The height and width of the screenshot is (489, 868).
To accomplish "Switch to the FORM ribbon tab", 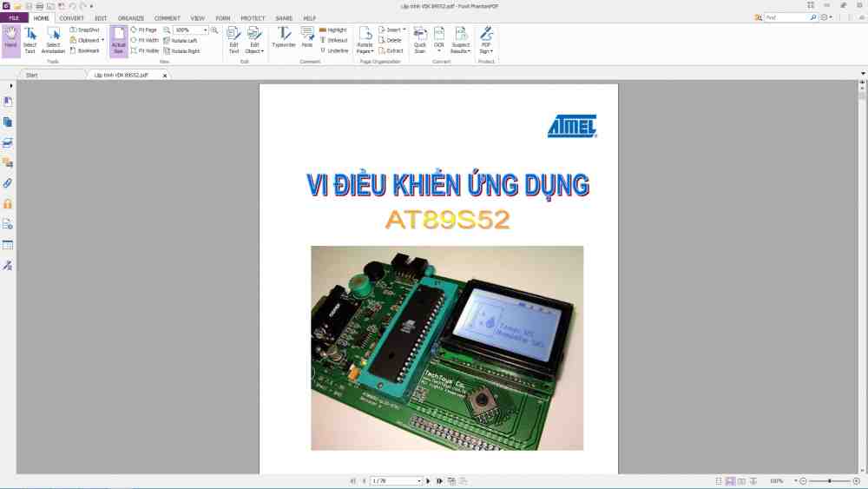I will coord(222,18).
